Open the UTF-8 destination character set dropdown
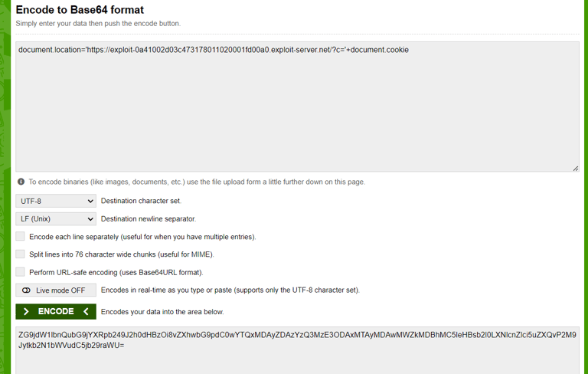Image resolution: width=588 pixels, height=374 pixels. [55, 201]
